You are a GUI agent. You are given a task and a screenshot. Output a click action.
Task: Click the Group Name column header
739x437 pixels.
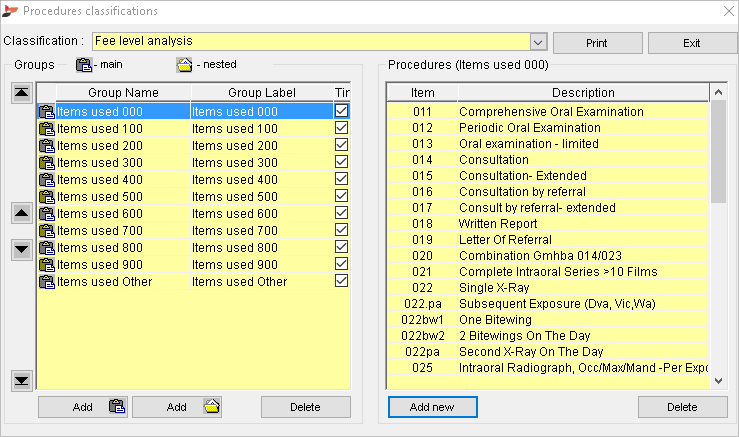pos(123,92)
